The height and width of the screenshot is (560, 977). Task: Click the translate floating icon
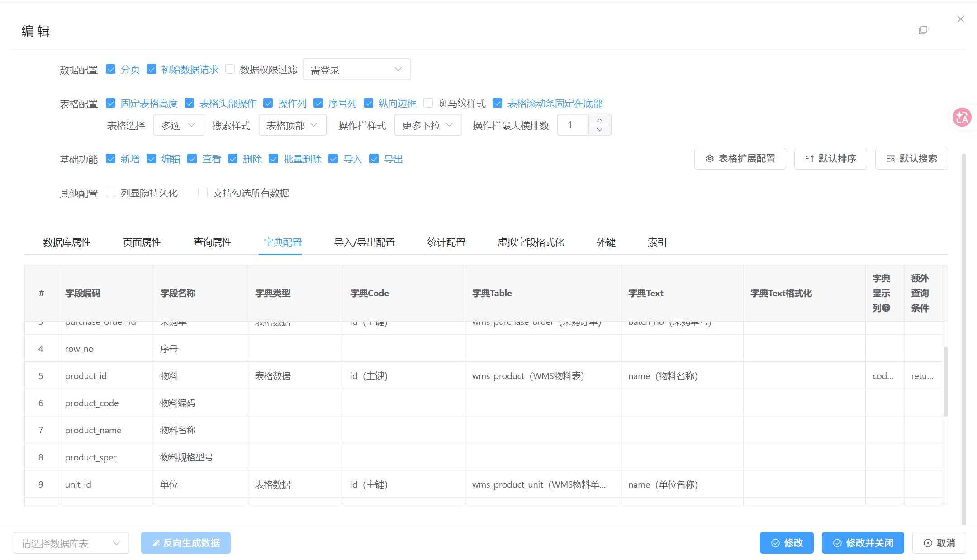point(962,118)
